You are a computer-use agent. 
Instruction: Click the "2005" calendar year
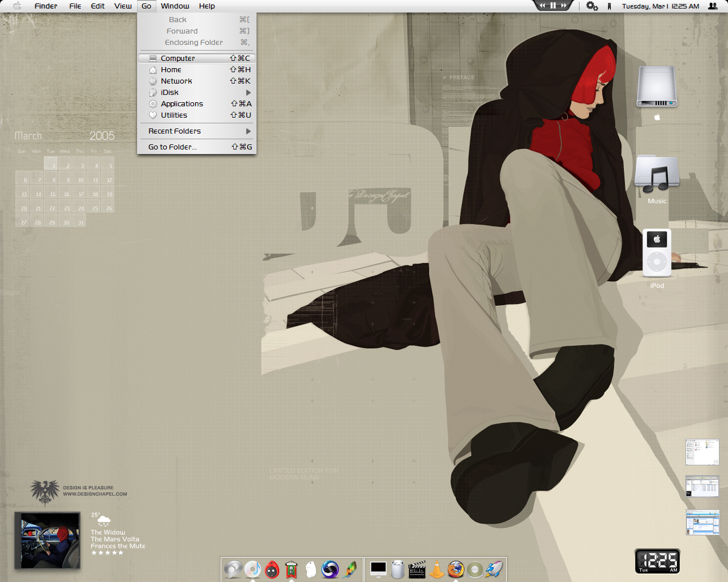(x=102, y=136)
